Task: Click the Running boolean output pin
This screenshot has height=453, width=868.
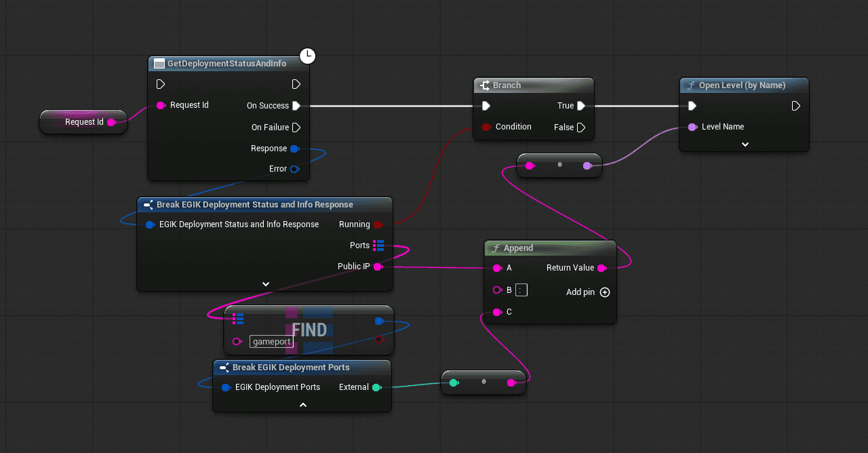Action: point(378,224)
